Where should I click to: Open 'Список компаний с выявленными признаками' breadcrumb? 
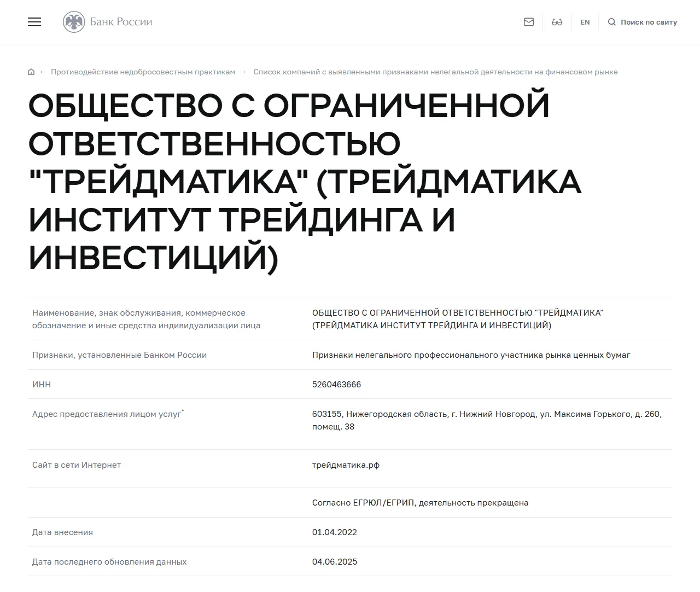coord(435,72)
